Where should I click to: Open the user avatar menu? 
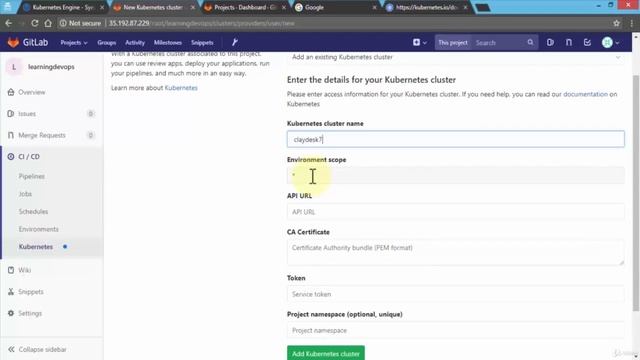(x=610, y=42)
